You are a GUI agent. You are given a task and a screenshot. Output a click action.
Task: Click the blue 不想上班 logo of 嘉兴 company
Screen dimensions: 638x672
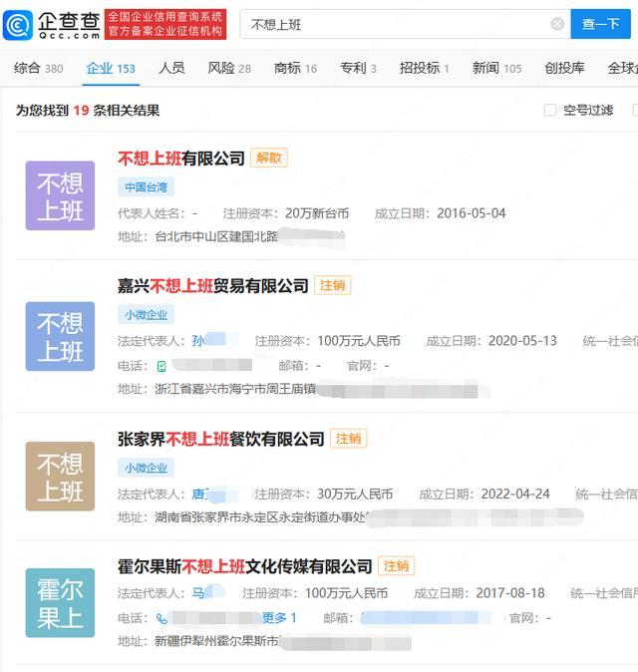(60, 336)
